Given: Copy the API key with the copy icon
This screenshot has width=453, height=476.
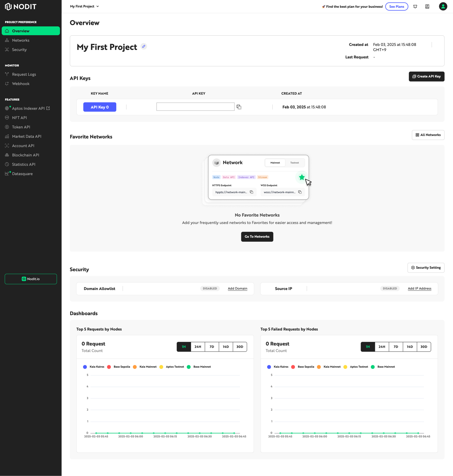Looking at the screenshot, I should (239, 107).
